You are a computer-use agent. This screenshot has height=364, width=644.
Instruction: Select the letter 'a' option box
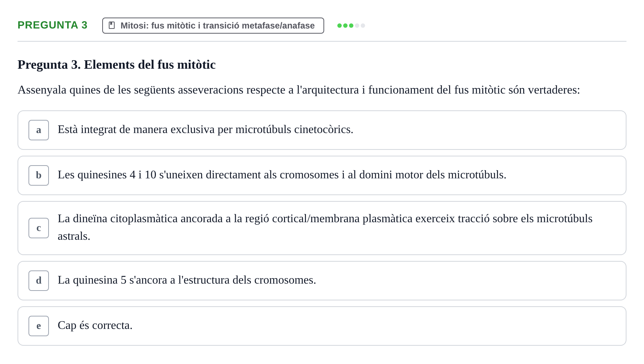[x=39, y=130]
